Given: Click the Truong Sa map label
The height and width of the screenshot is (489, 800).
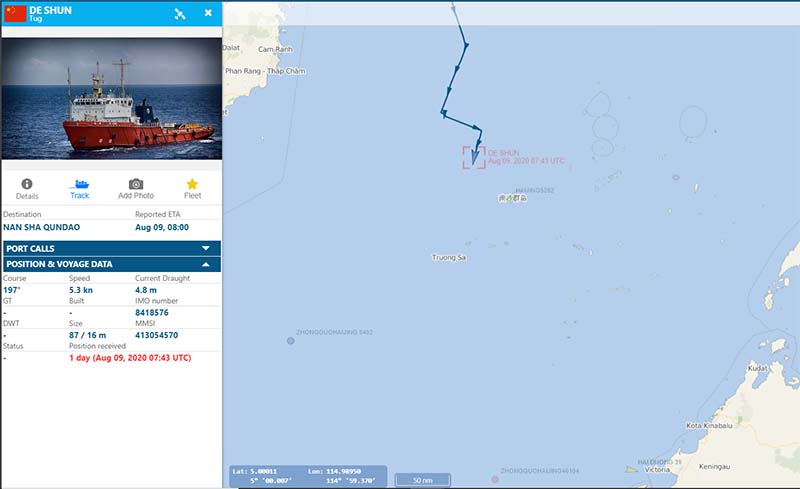Looking at the screenshot, I should (x=449, y=257).
